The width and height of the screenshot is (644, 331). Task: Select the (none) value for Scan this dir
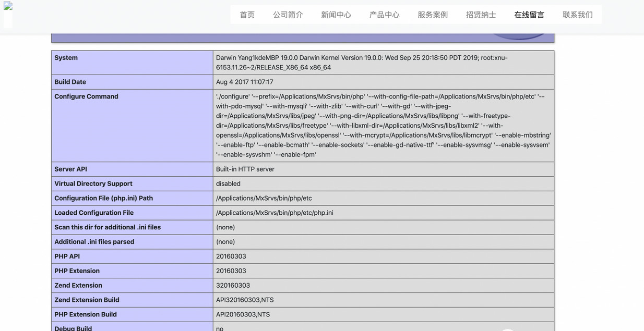click(225, 228)
